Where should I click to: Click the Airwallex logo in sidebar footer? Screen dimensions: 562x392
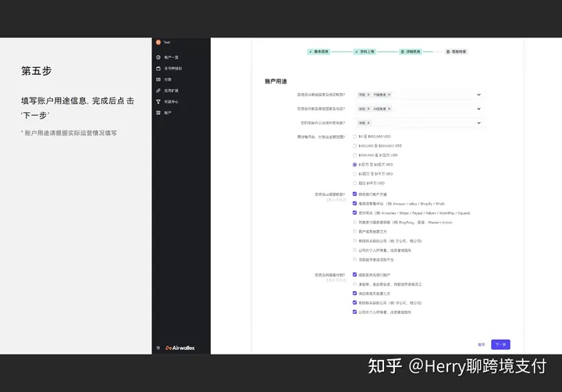click(x=180, y=348)
